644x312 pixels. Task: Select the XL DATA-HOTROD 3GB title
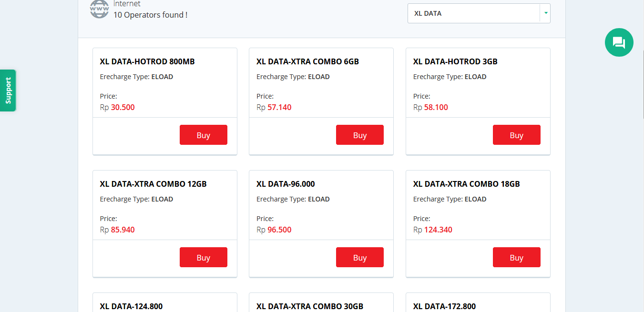[x=455, y=61]
